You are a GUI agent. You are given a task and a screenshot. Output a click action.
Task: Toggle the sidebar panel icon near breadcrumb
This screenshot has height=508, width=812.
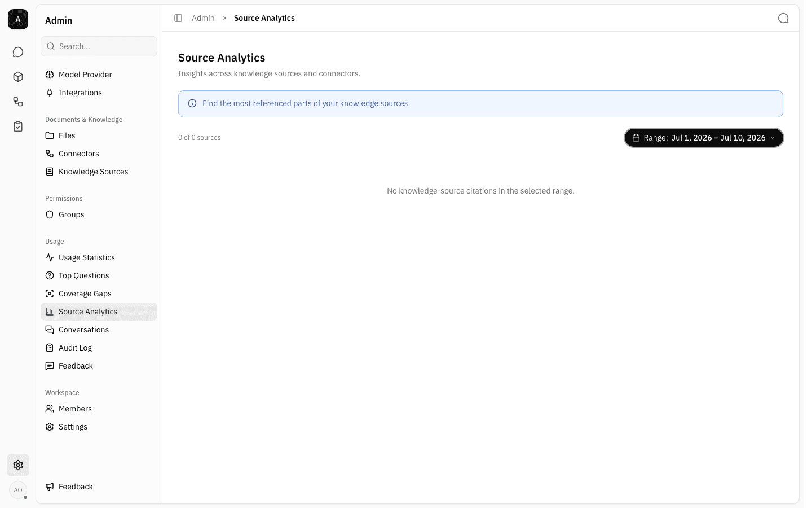(178, 18)
